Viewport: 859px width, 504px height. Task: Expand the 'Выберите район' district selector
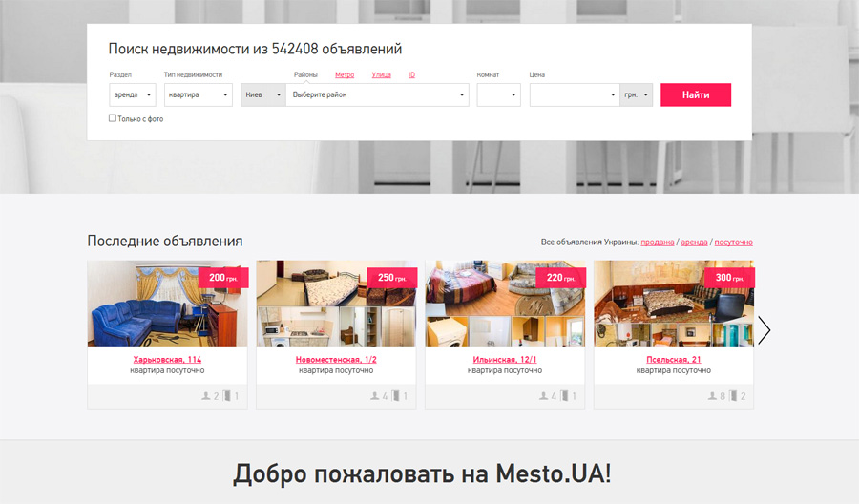point(377,94)
